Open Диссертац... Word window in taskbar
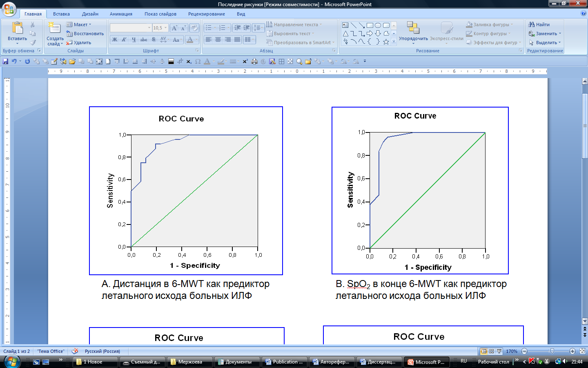 [x=379, y=362]
